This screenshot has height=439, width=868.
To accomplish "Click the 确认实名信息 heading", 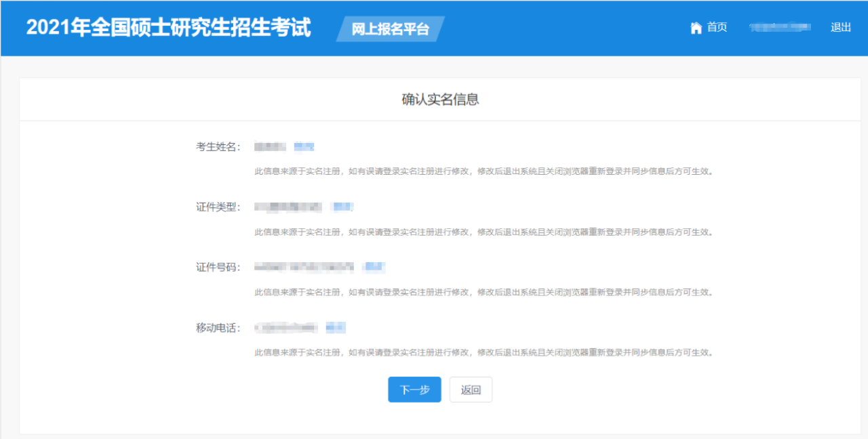I will (440, 100).
